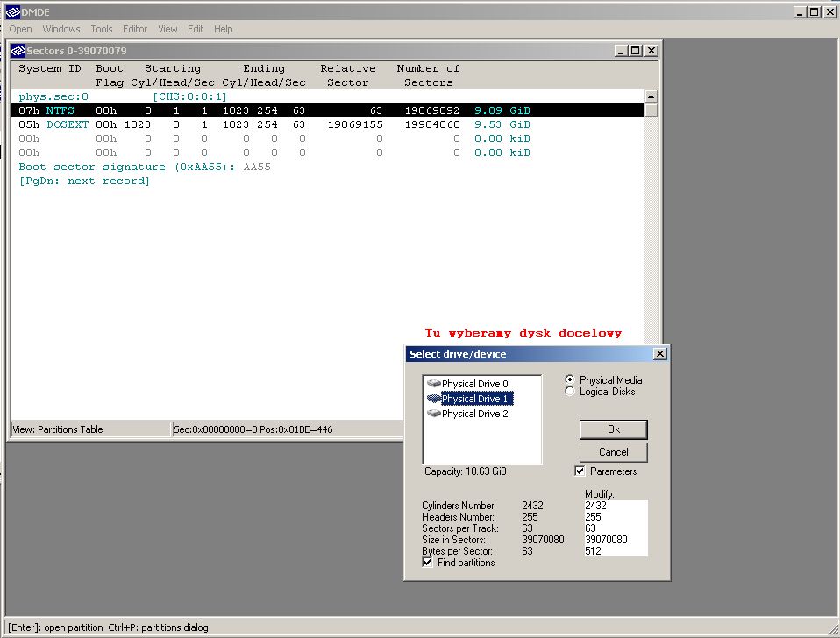Click the [CHS:0:0:1] text
Screen dimensions: 840x638
click(189, 96)
